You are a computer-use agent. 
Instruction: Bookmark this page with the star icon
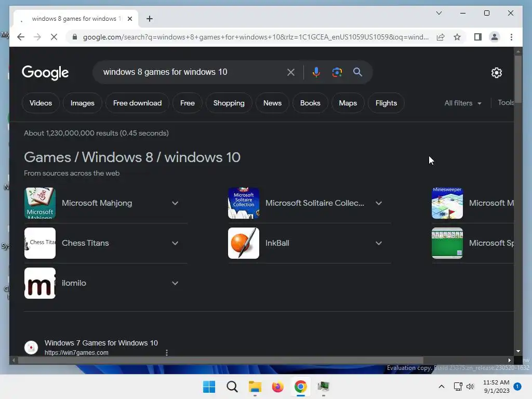(457, 37)
